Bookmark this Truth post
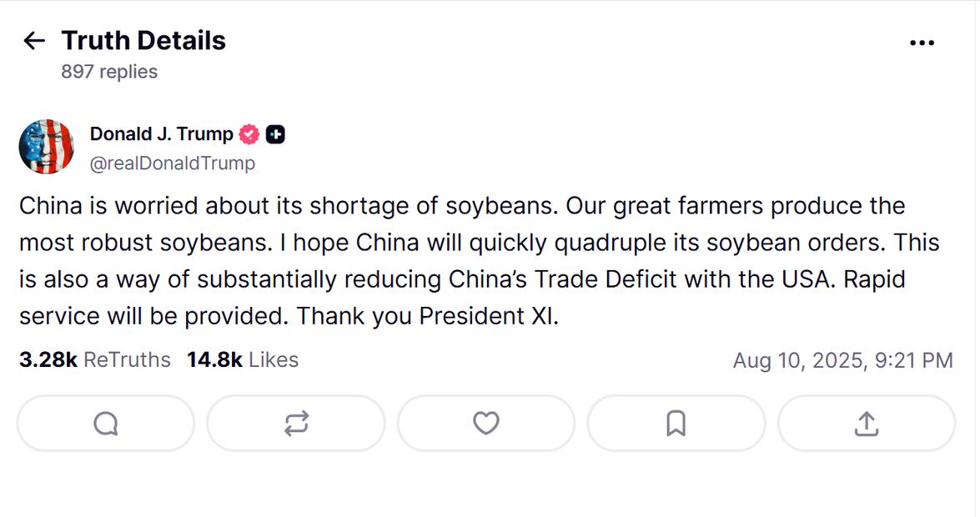 coord(676,424)
